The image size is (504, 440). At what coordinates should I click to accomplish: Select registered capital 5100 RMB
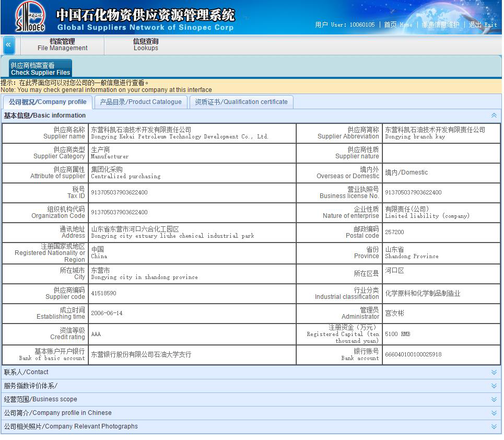click(397, 334)
